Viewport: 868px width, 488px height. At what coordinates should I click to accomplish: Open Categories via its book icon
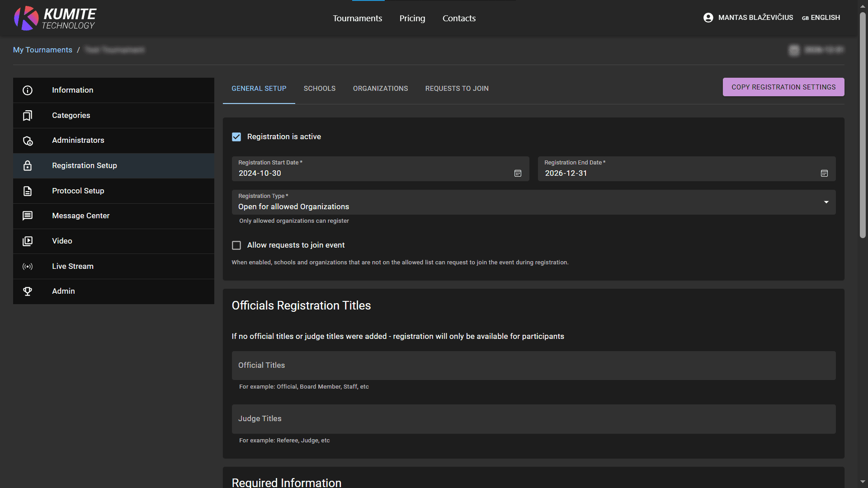(28, 115)
